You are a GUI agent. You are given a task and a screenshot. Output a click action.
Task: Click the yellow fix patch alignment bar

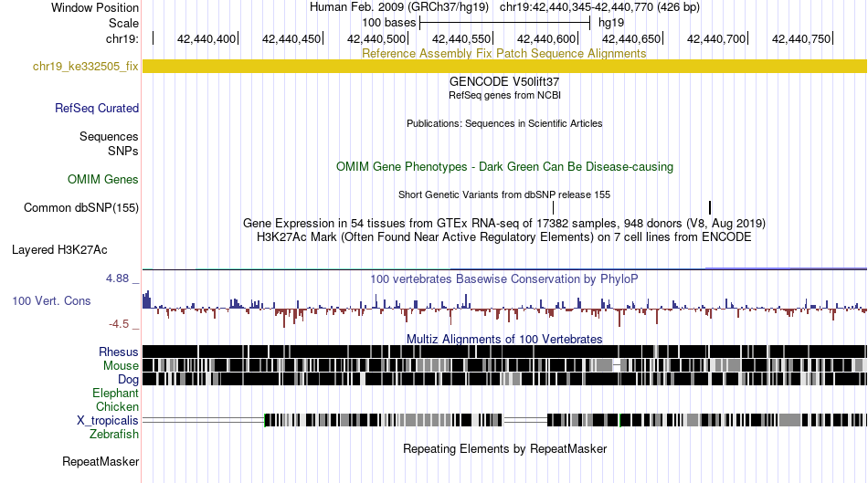pyautogui.click(x=504, y=67)
